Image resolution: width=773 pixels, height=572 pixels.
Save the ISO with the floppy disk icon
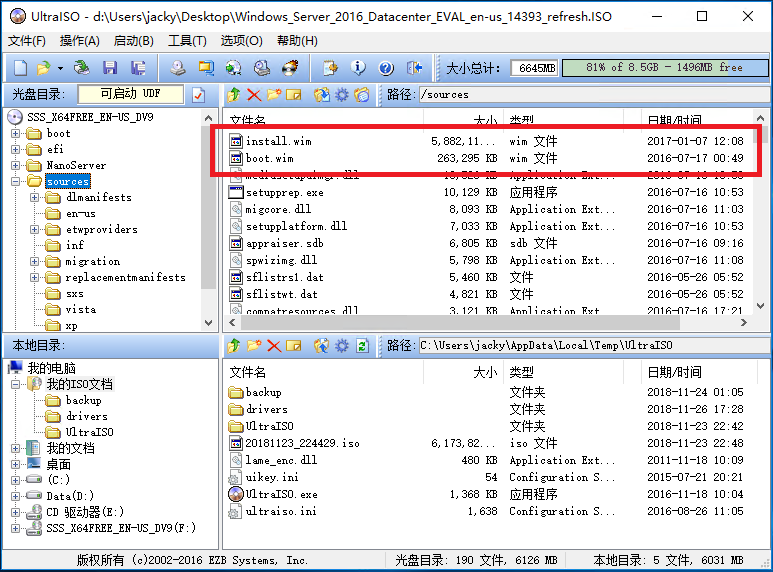109,68
